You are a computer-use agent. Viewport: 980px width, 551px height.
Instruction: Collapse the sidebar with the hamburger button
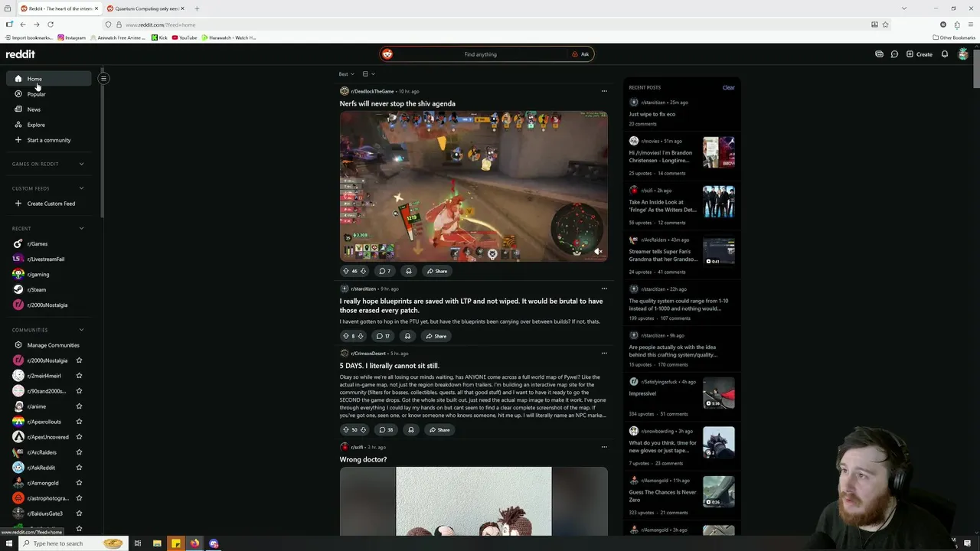103,78
